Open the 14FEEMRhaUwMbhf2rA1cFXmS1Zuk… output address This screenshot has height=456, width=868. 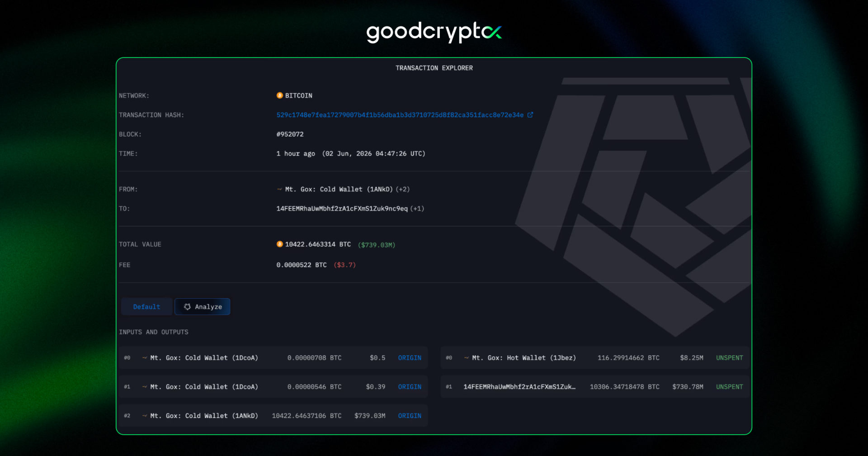[519, 387]
